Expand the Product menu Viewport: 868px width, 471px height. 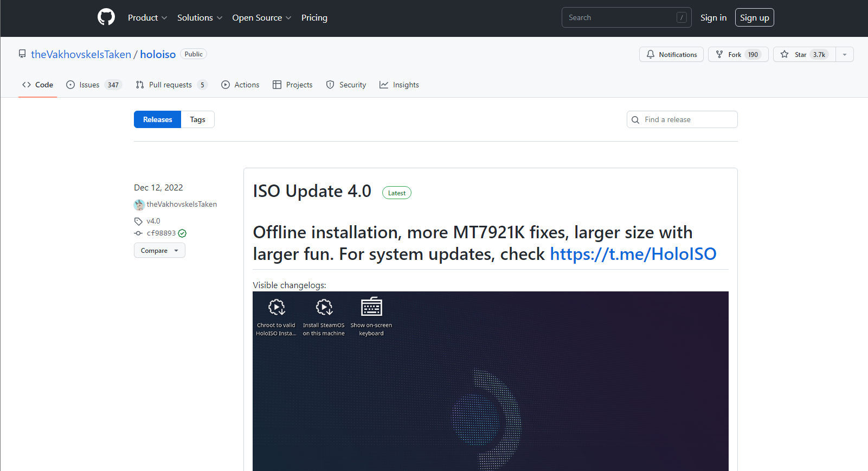tap(147, 17)
